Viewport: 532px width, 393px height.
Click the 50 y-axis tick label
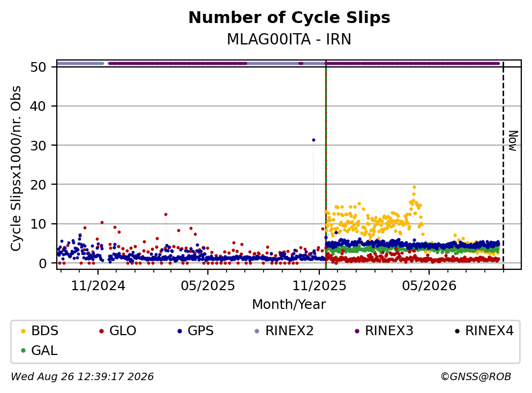(x=38, y=67)
